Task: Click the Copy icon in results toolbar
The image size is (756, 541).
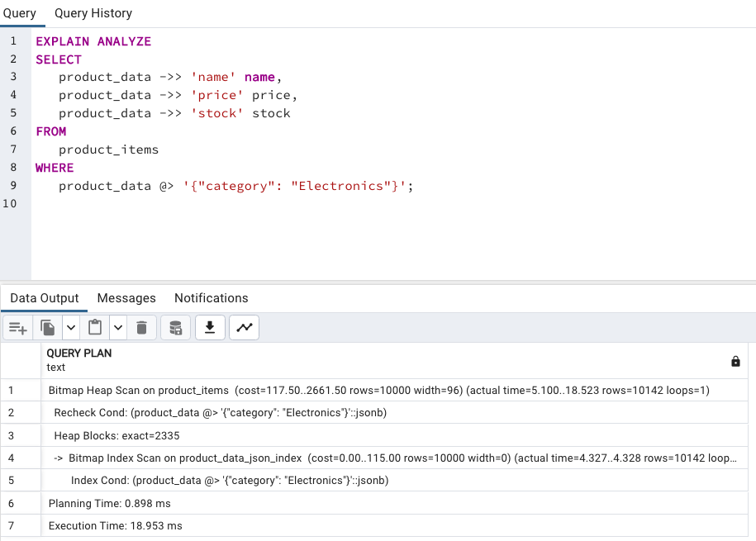Action: click(x=48, y=328)
